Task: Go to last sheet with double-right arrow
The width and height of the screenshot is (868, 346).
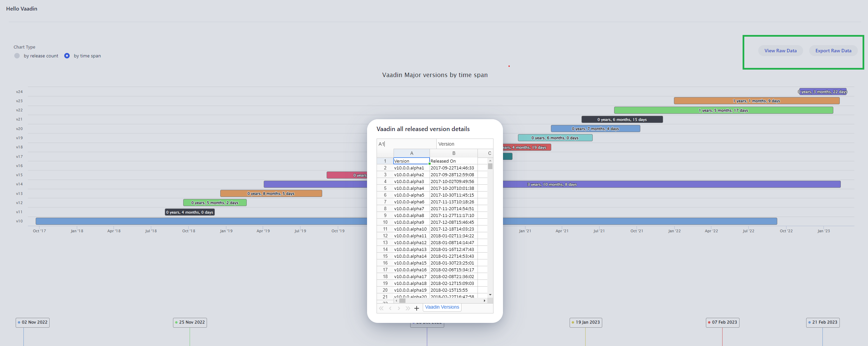Action: 407,308
